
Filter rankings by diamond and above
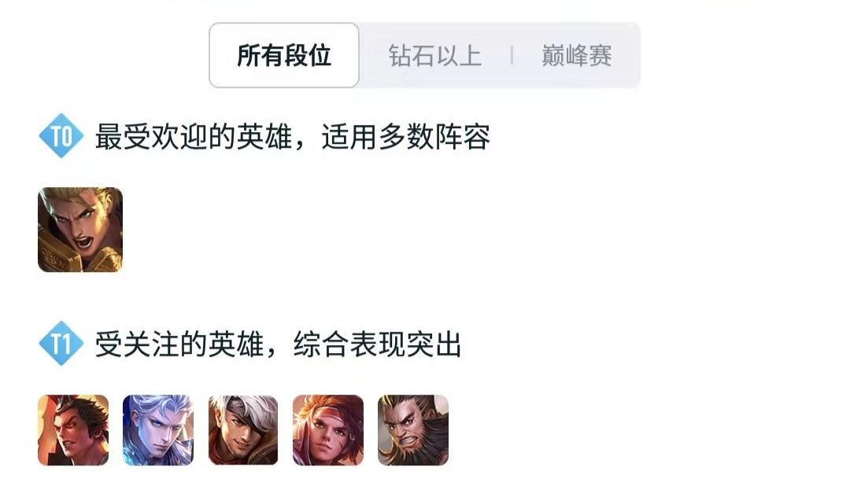click(435, 56)
